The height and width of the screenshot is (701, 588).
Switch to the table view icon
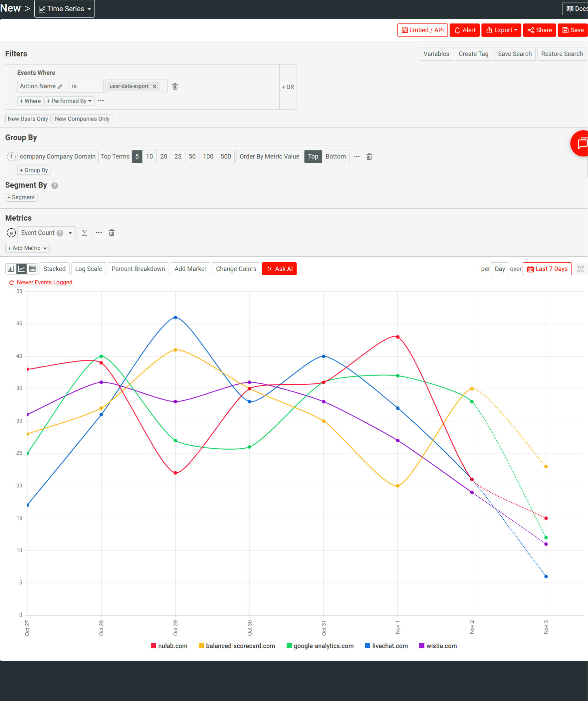tap(32, 269)
